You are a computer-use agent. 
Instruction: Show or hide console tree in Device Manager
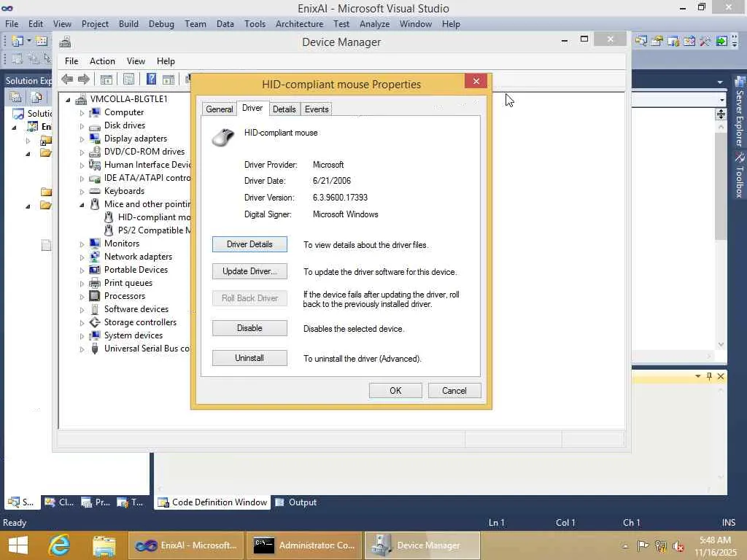pos(107,79)
